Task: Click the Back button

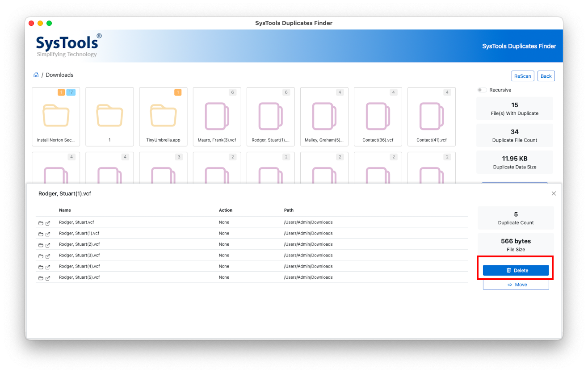Action: coord(546,76)
